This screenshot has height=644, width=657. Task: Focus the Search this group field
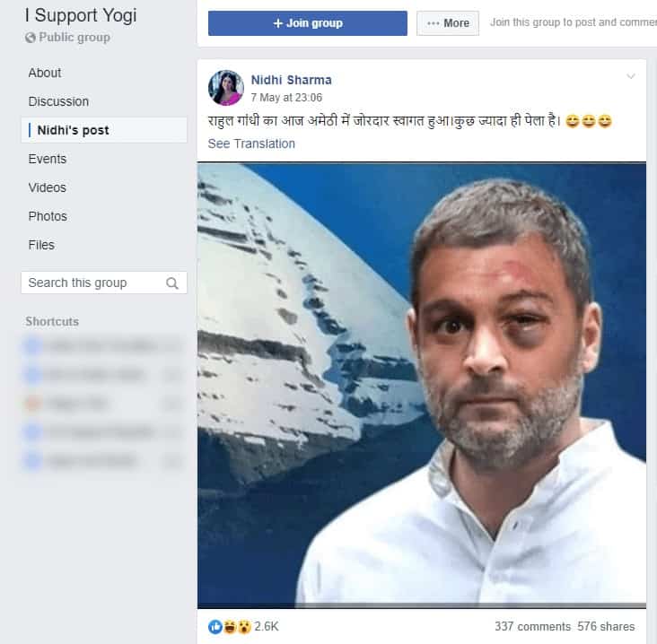[104, 283]
